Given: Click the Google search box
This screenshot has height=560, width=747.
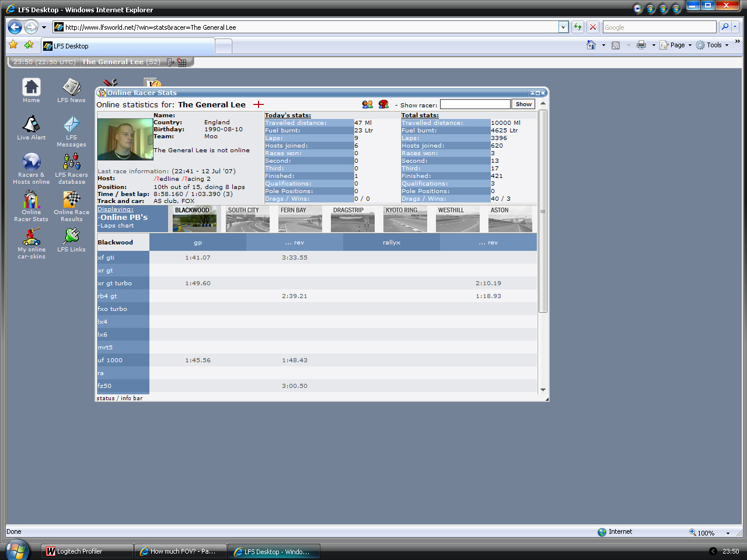Looking at the screenshot, I should coord(659,27).
